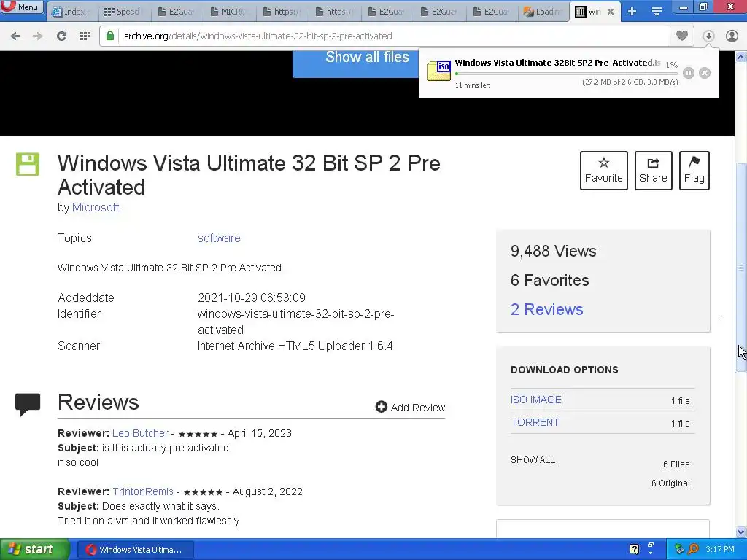Open the Windows Start button
This screenshot has width=747, height=560.
(34, 550)
